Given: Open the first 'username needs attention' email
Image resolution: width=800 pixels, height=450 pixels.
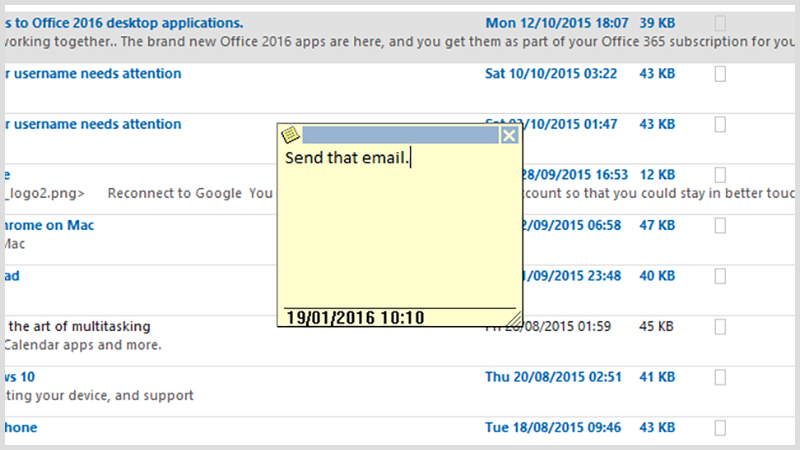Looking at the screenshot, I should (93, 73).
